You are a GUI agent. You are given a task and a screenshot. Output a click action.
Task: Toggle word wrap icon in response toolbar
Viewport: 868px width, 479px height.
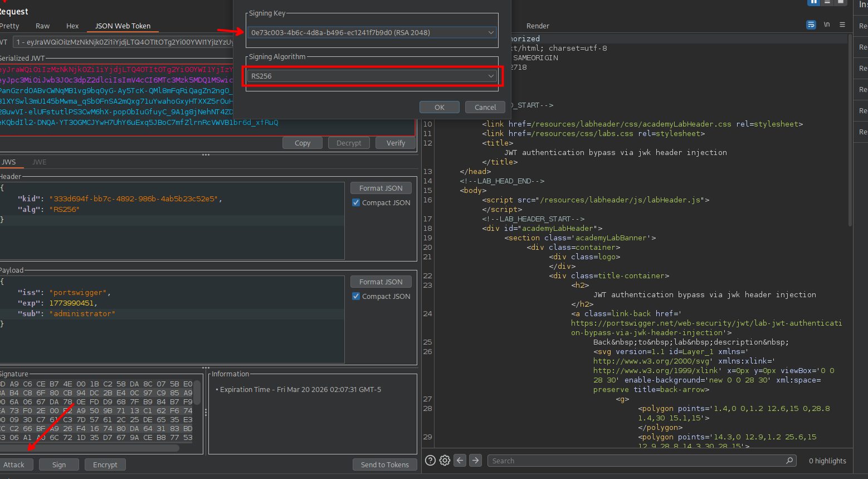point(811,25)
